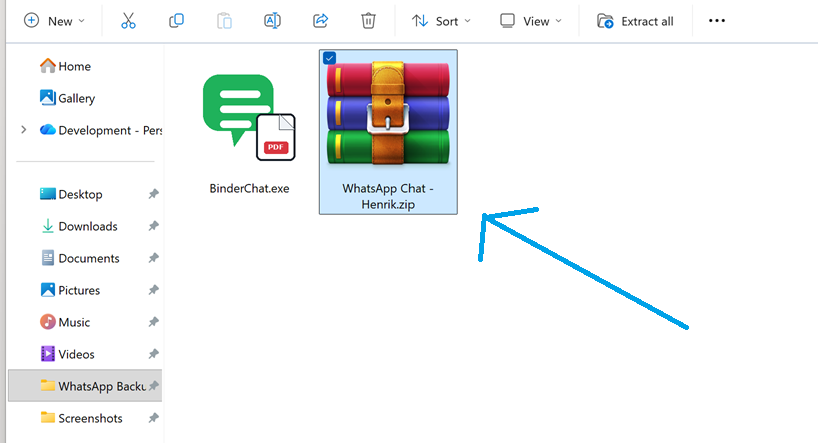The height and width of the screenshot is (443, 818).
Task: Click the Cut scissors icon
Action: [128, 21]
